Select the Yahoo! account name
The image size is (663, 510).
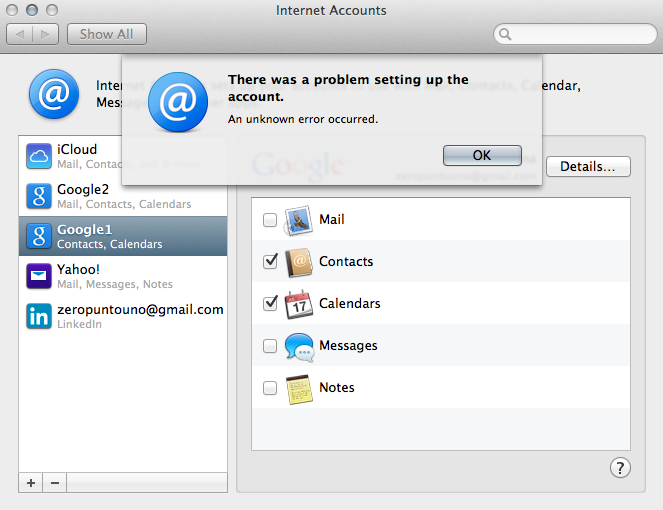(x=78, y=269)
